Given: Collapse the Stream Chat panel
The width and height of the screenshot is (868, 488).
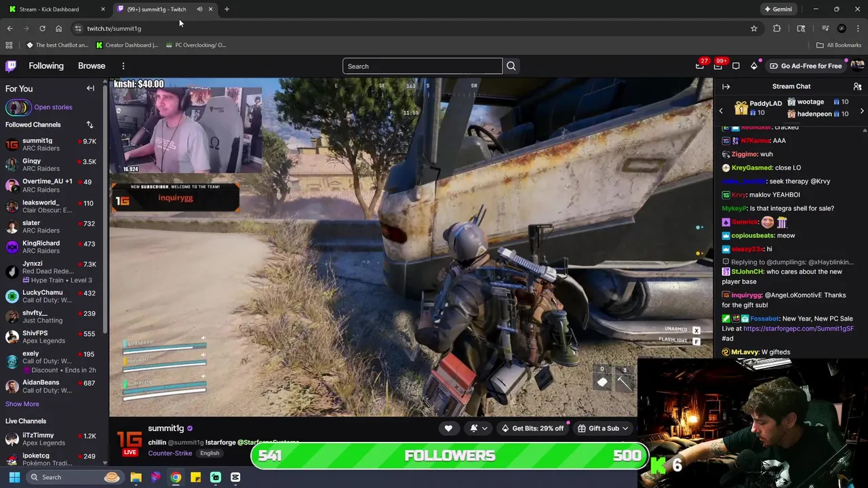Looking at the screenshot, I should pyautogui.click(x=726, y=87).
